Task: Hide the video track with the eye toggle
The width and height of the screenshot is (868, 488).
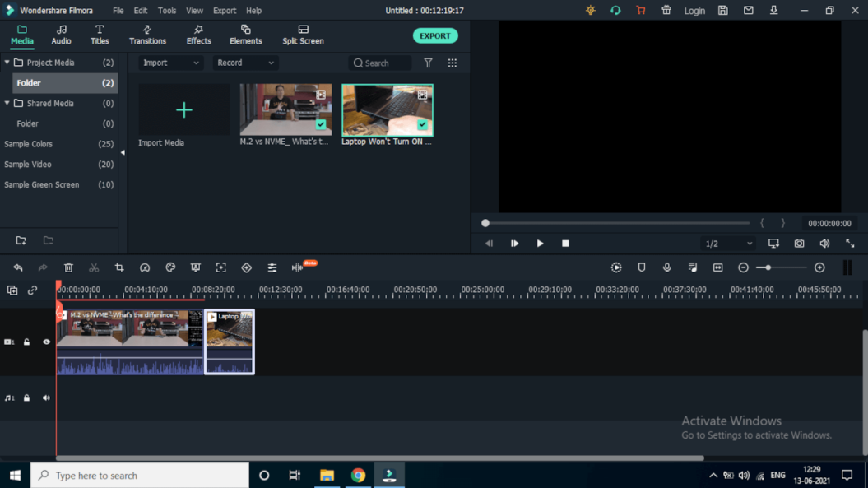Action: point(46,342)
